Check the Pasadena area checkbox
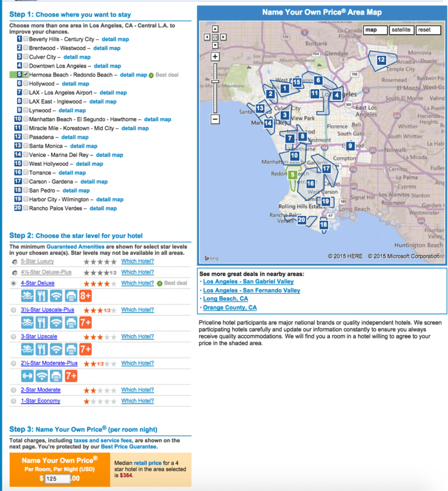The width and height of the screenshot is (448, 491). coord(26,137)
